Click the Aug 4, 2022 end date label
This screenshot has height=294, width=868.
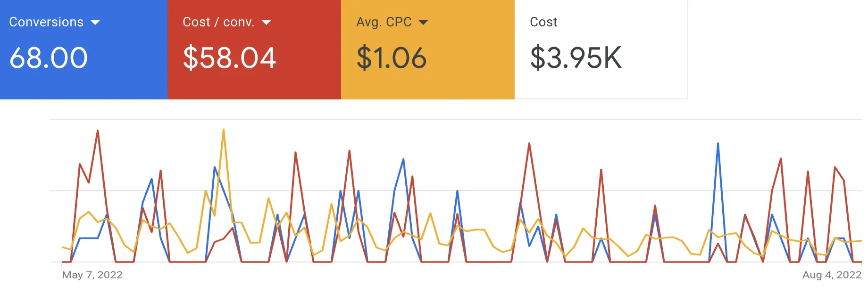832,275
